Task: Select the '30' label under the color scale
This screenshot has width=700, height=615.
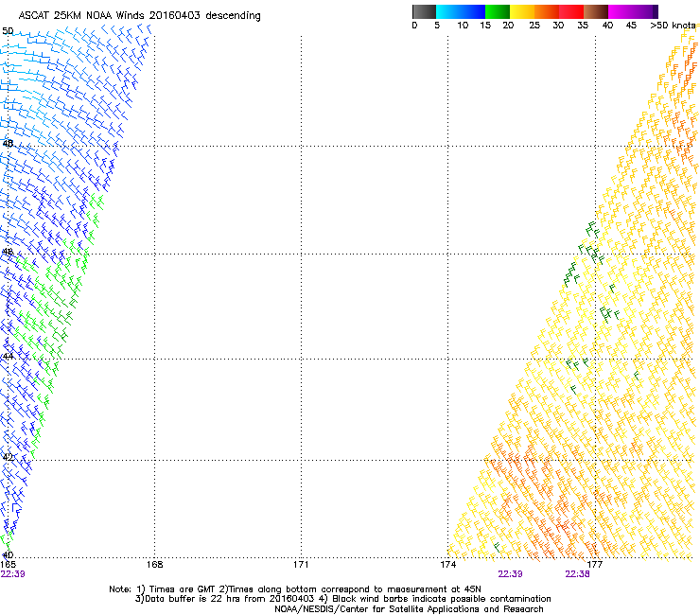Action: coord(558,26)
